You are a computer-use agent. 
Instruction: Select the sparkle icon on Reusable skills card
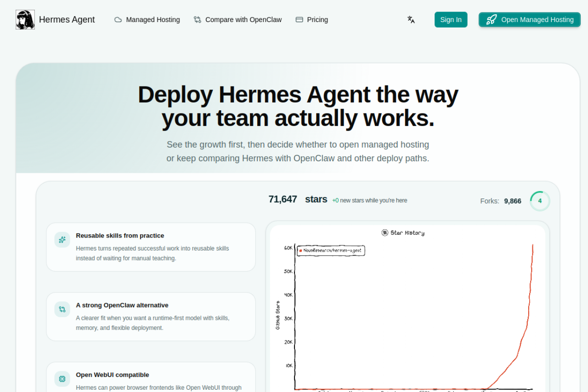click(62, 239)
